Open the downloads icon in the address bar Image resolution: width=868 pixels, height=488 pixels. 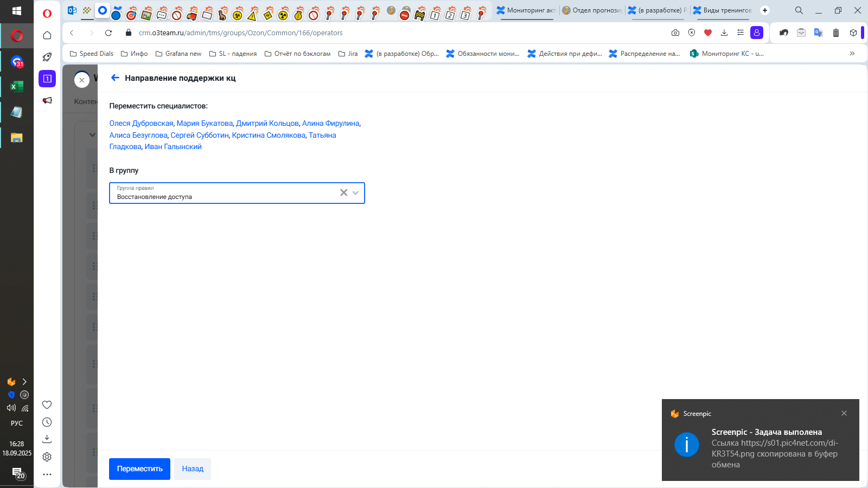coord(724,33)
